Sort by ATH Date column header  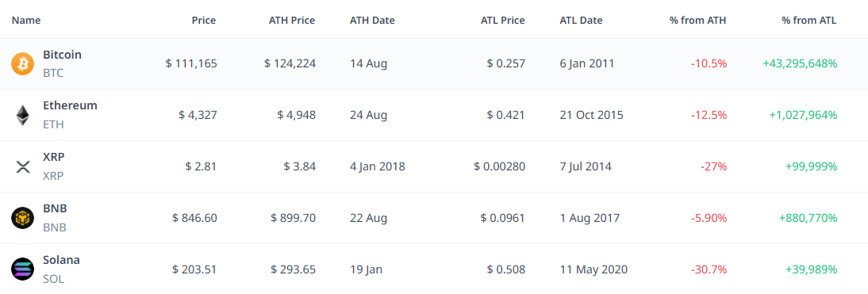coord(373,21)
